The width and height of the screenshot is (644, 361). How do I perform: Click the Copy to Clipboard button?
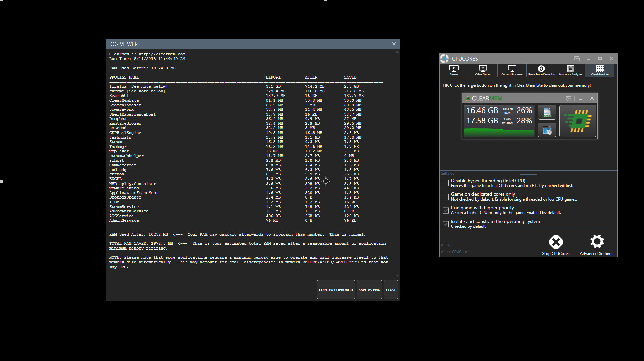pos(336,289)
